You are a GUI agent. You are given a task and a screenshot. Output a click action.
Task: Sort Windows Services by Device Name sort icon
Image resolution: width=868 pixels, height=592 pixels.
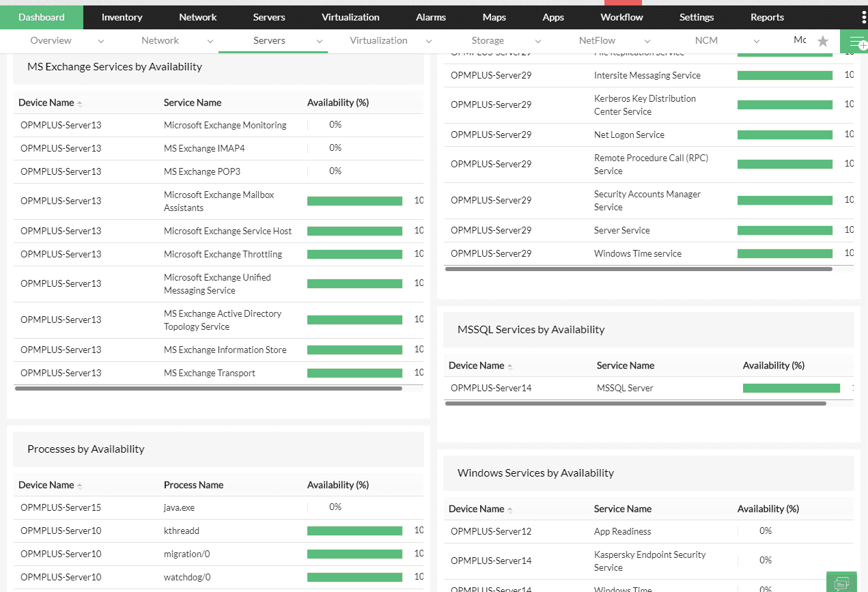tap(510, 509)
